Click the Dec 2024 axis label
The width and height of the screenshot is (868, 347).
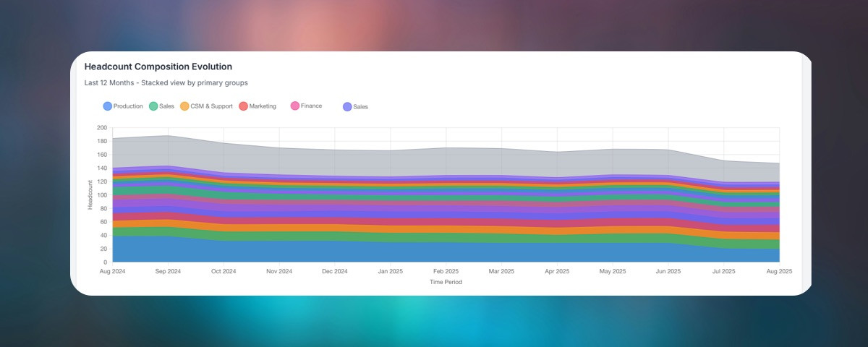coord(335,272)
